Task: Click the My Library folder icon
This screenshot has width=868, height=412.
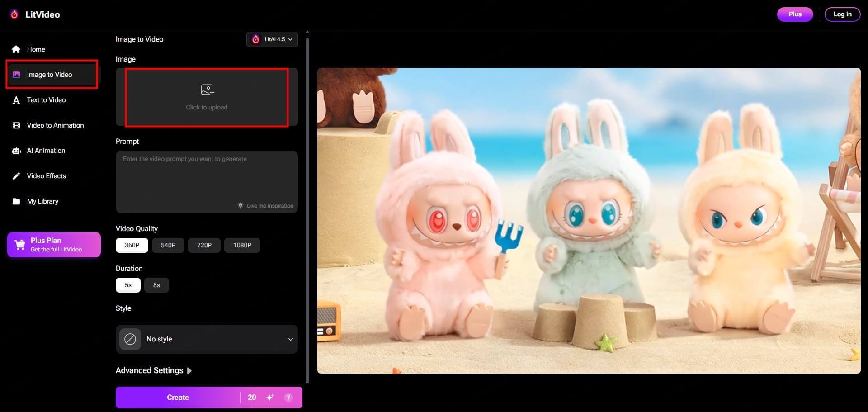Action: (16, 201)
